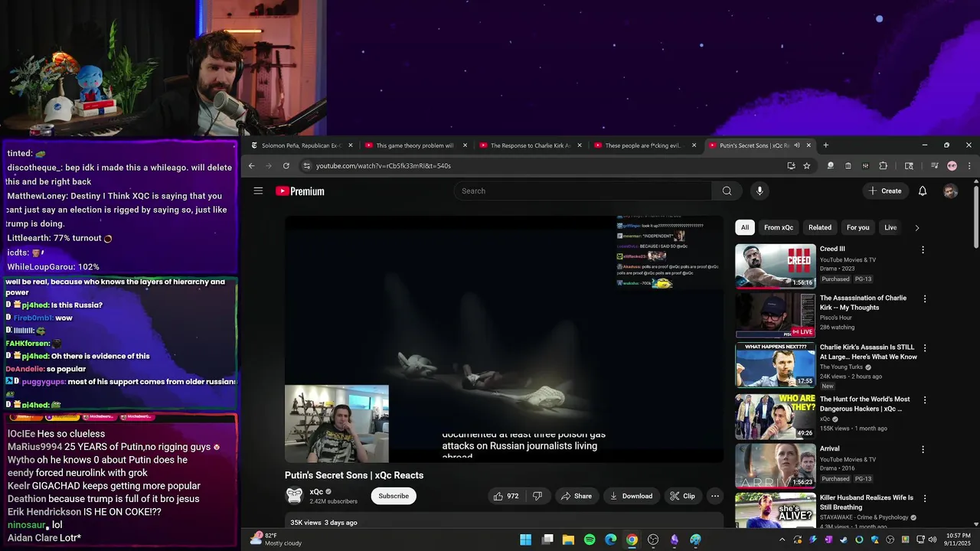The height and width of the screenshot is (551, 980).
Task: Close the These people are f*cking evil tab
Action: click(x=694, y=145)
